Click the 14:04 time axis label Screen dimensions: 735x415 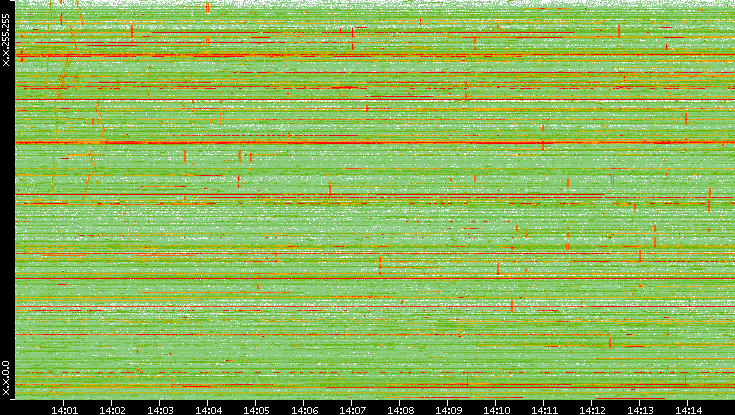[208, 410]
